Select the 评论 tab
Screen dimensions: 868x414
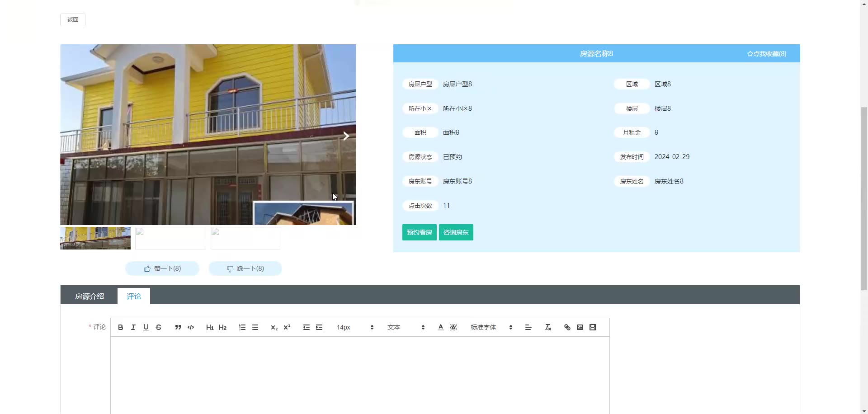(x=134, y=296)
